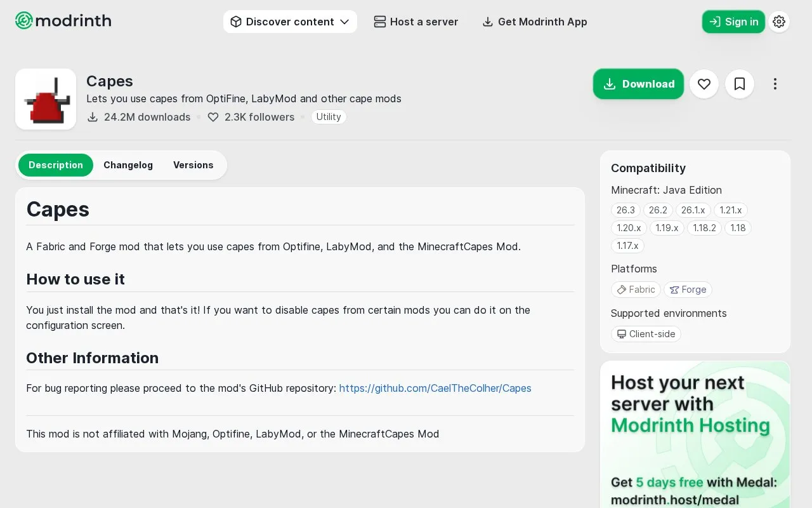The image size is (812, 508).
Task: Select the 1.21.x version tag
Action: point(731,210)
